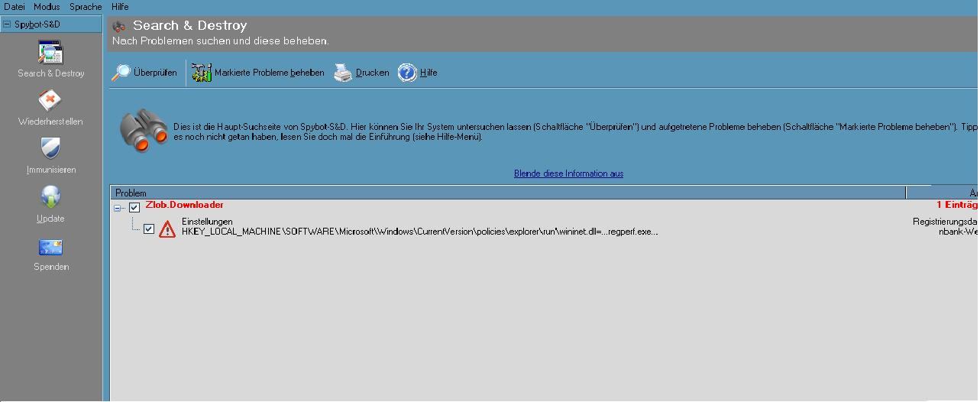
Task: Click the Wiederherstellen sidebar label
Action: [x=50, y=122]
